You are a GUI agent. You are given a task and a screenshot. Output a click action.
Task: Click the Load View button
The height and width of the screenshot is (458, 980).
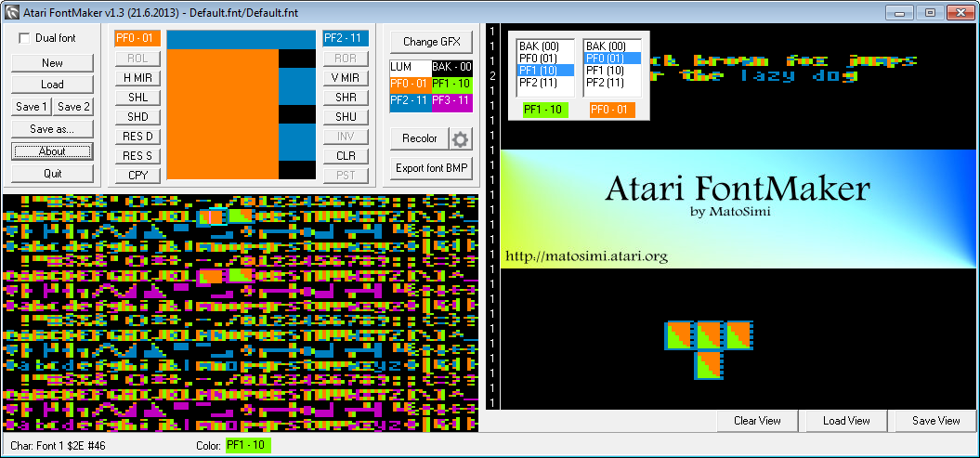click(847, 421)
